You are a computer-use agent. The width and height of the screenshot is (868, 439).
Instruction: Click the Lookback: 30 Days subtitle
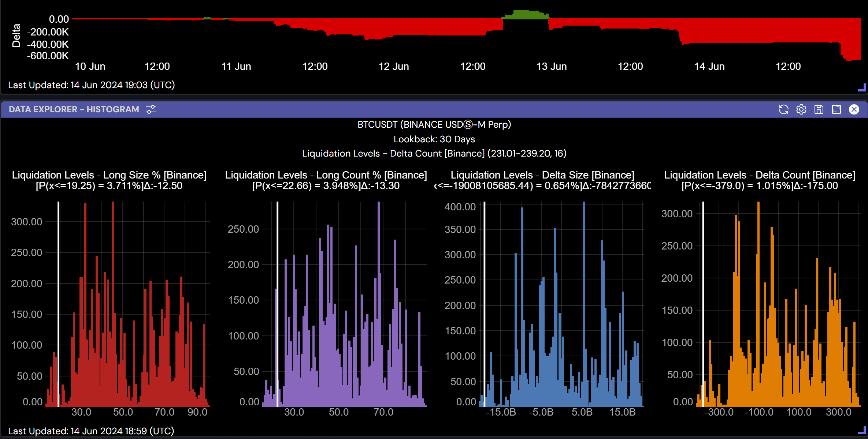coord(434,139)
